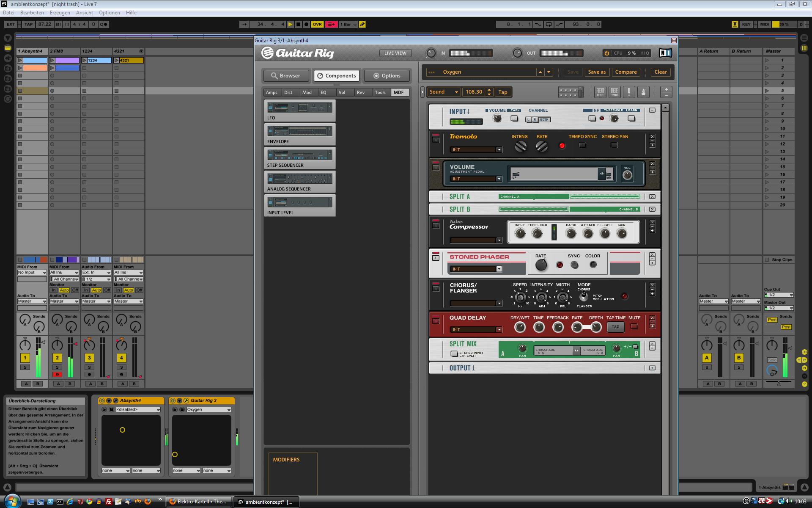Select the STEP SEQUENCER component
Screen dimensions: 812x508
(x=299, y=158)
